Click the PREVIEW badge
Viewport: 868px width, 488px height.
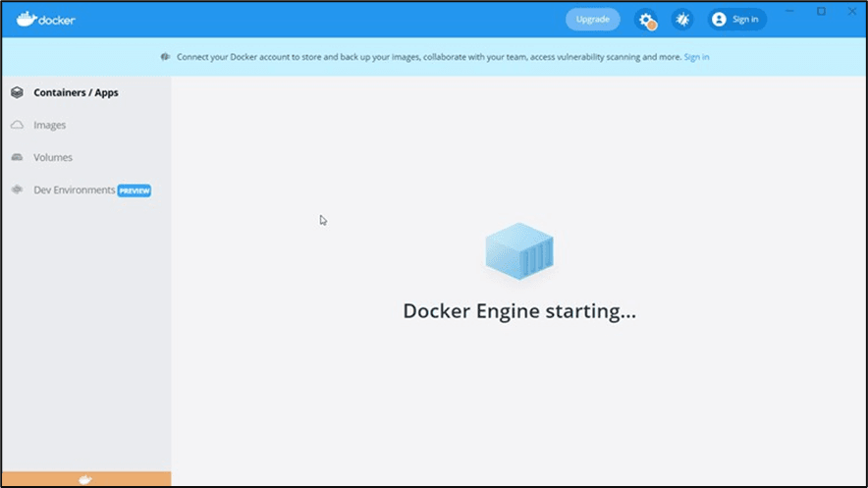135,190
